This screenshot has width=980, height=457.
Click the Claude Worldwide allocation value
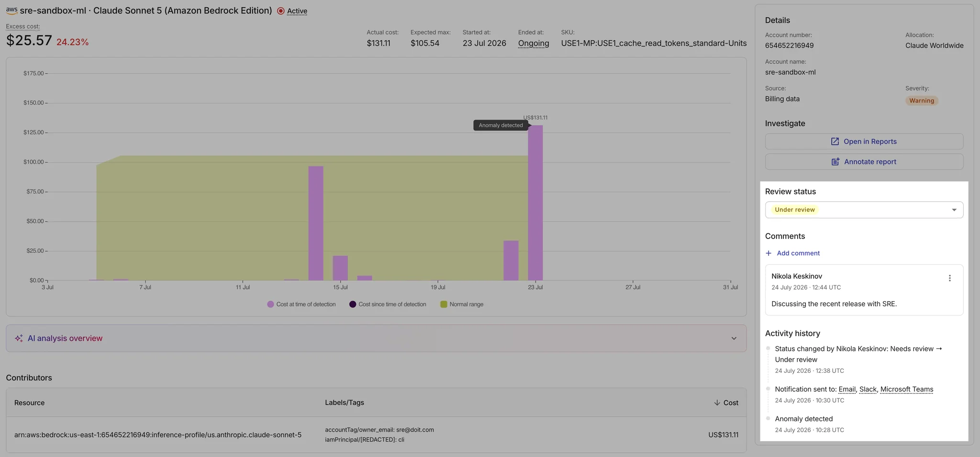coord(935,45)
